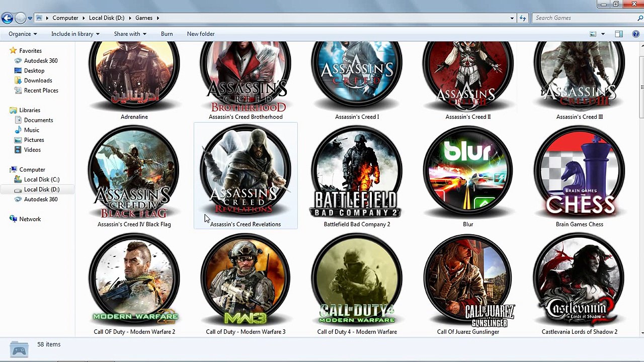
Task: Open the Adrenaline game folder icon
Action: point(134,76)
